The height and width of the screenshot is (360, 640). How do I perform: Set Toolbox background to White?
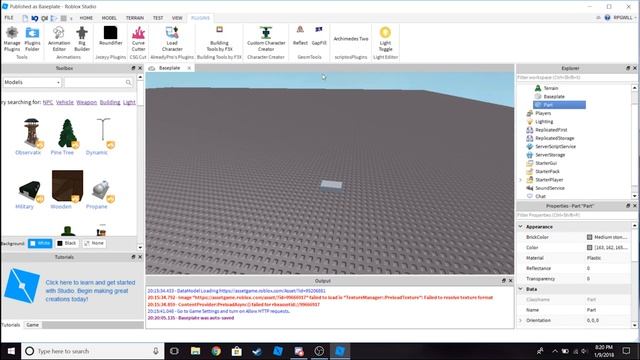coord(40,243)
